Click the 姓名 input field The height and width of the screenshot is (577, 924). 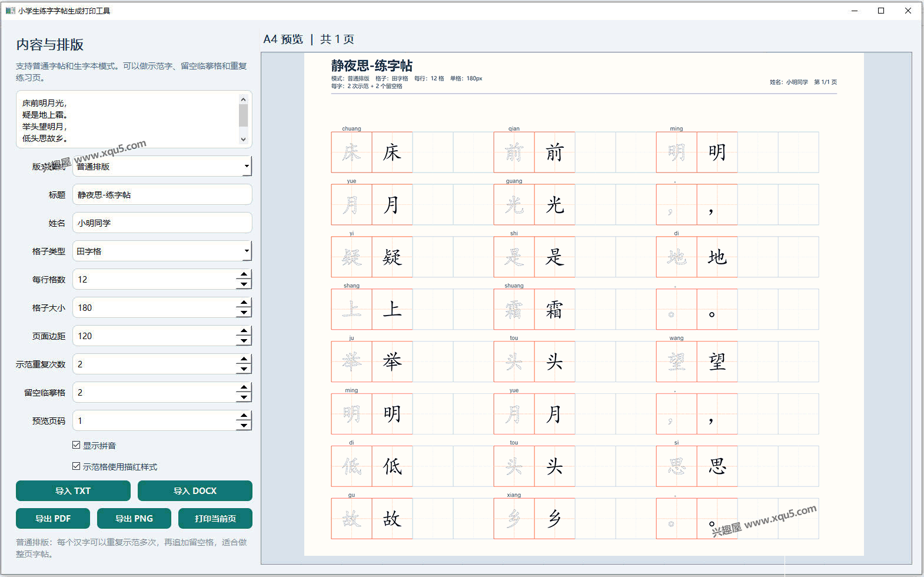[162, 223]
